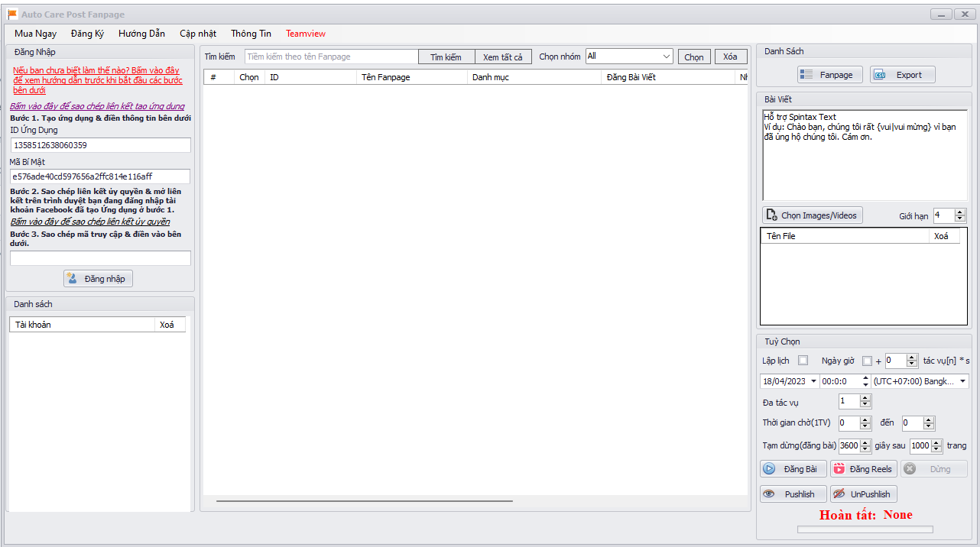980x547 pixels.
Task: Open the UTC+07:00 timezone dropdown
Action: click(962, 381)
